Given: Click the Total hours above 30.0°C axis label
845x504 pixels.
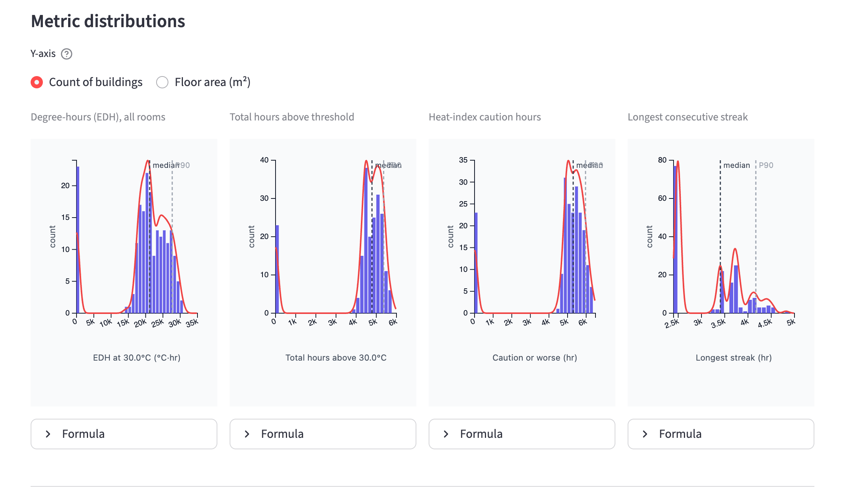Looking at the screenshot, I should pos(336,358).
